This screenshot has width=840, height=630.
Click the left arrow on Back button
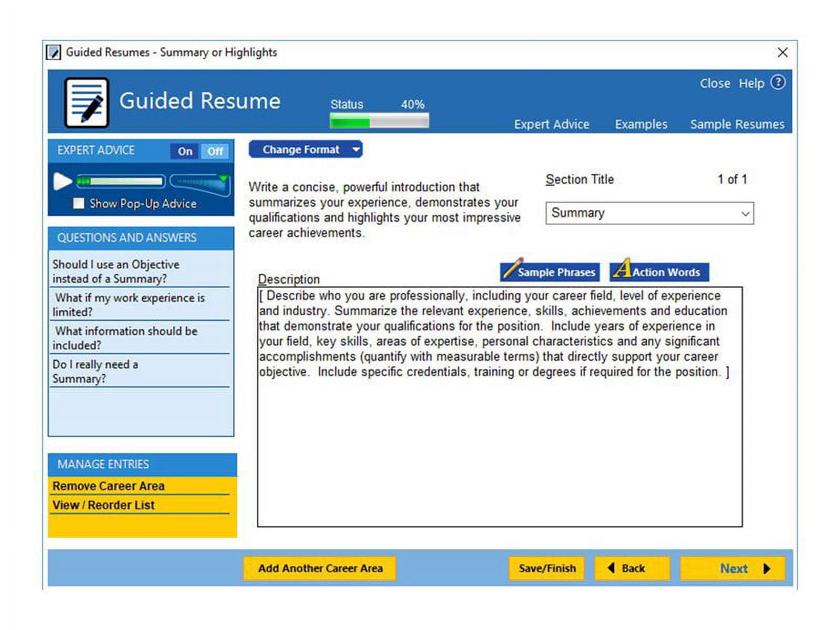click(x=611, y=568)
